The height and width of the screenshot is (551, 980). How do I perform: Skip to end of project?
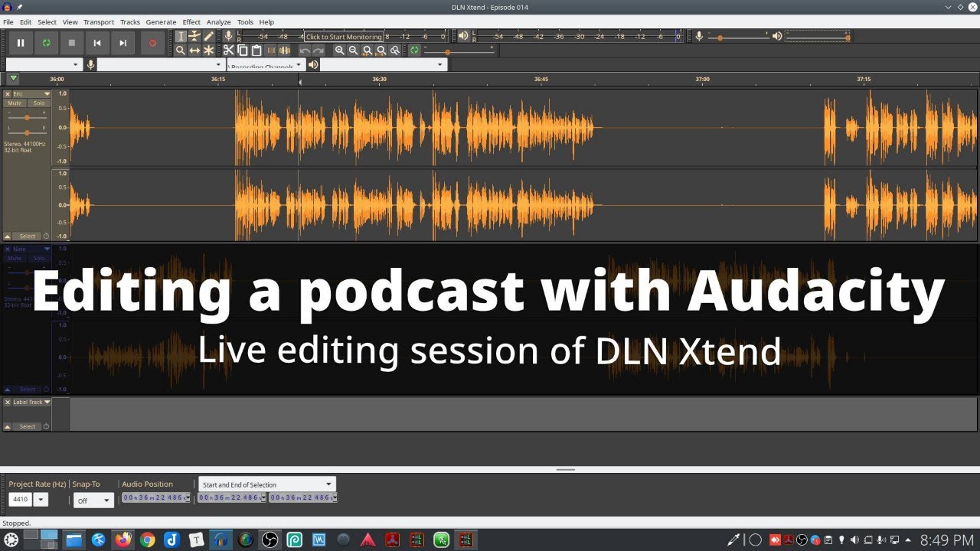coord(122,44)
